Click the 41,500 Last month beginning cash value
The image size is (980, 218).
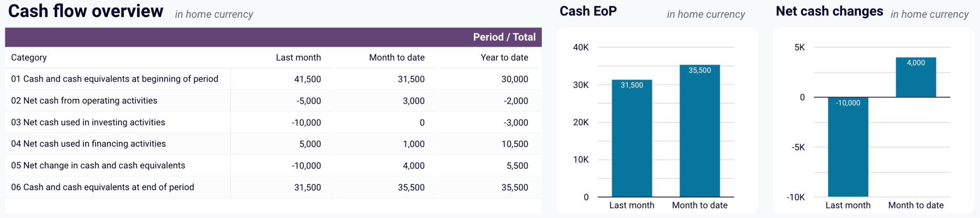pos(307,79)
